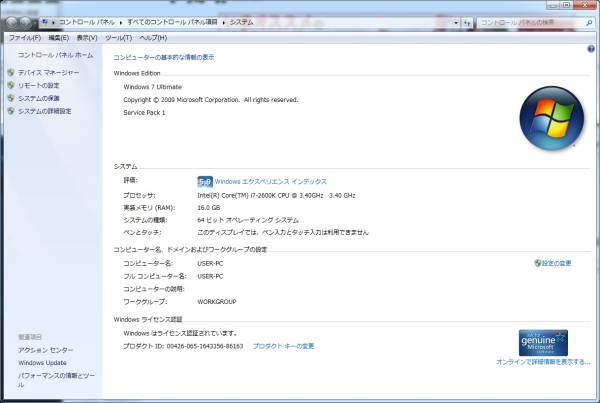This screenshot has height=403, width=600.
Task: Click the Windows 7 Ultimate text
Action: [x=153, y=87]
